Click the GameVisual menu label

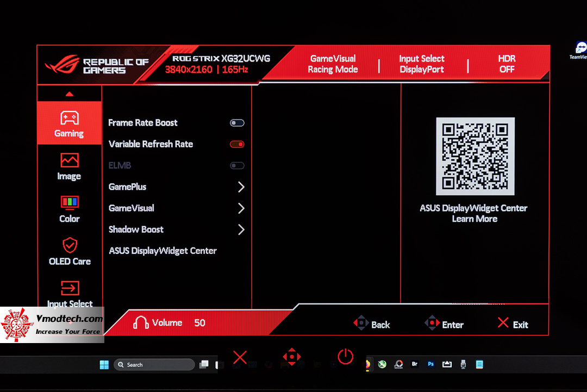(131, 208)
